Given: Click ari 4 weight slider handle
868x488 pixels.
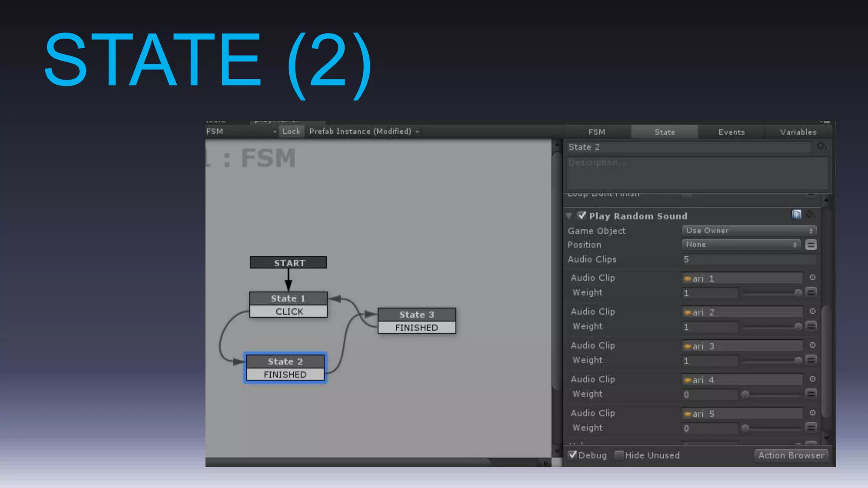Looking at the screenshot, I should [746, 394].
